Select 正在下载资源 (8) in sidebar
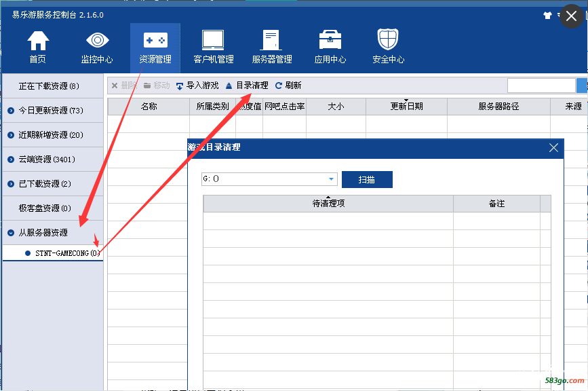Screen dimensions: 588x391 pos(52,86)
